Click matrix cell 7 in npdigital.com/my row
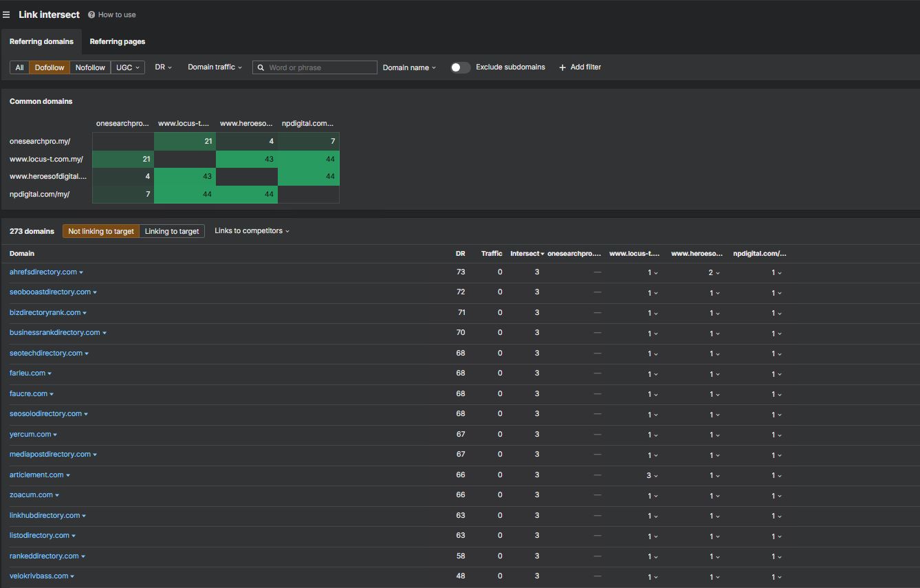The image size is (920, 588). point(123,195)
